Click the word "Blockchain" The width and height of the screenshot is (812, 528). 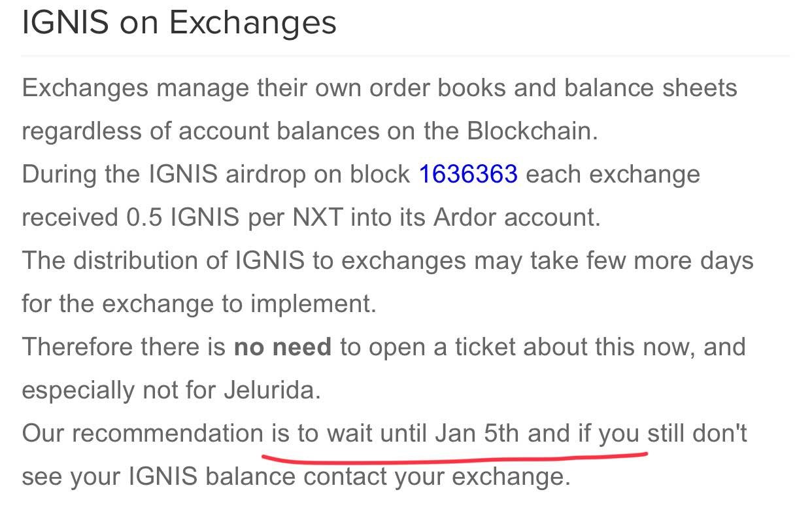pyautogui.click(x=530, y=132)
